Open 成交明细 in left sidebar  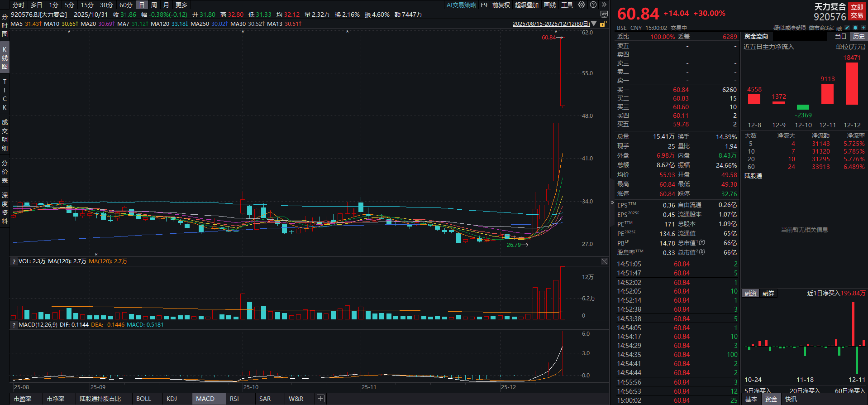click(x=5, y=135)
